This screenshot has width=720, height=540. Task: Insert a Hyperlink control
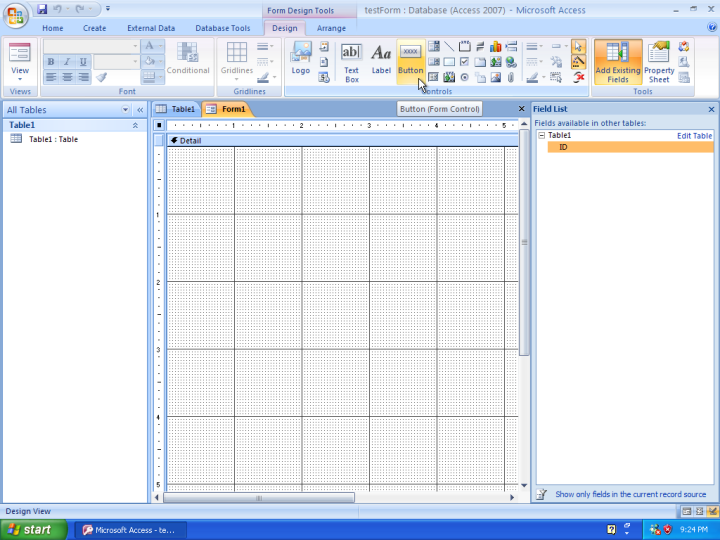511,62
